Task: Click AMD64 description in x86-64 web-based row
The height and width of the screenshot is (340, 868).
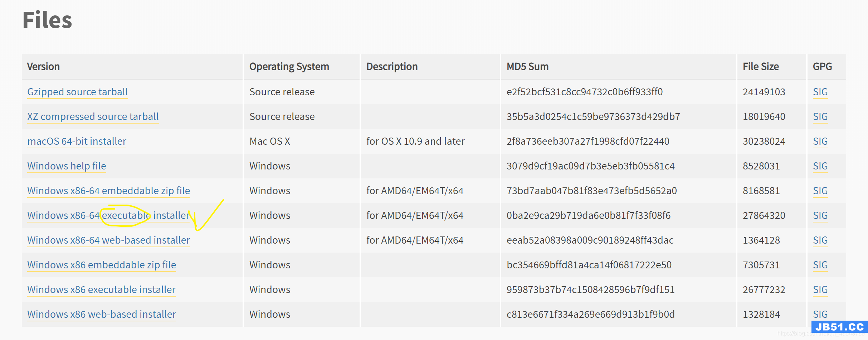Action: tap(415, 240)
